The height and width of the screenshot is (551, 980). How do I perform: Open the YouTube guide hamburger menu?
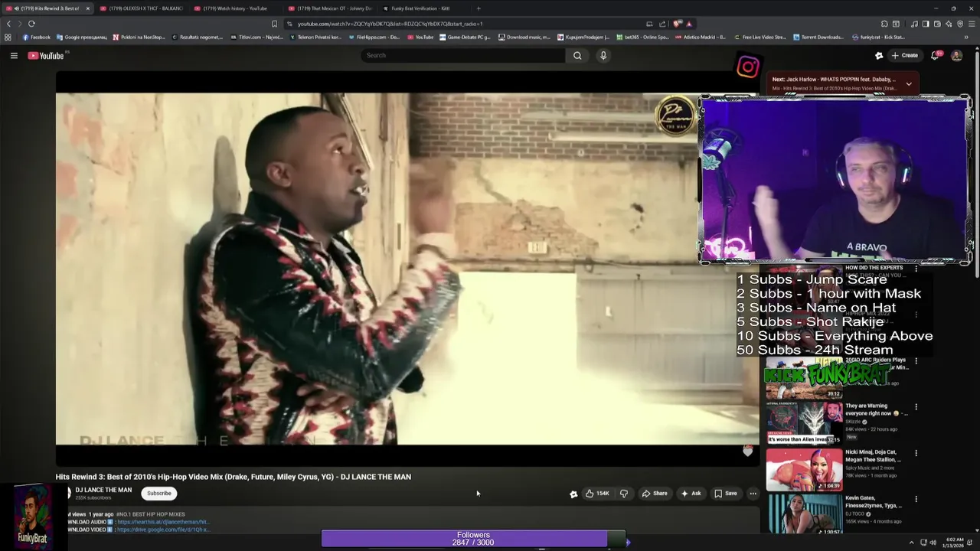pos(14,55)
